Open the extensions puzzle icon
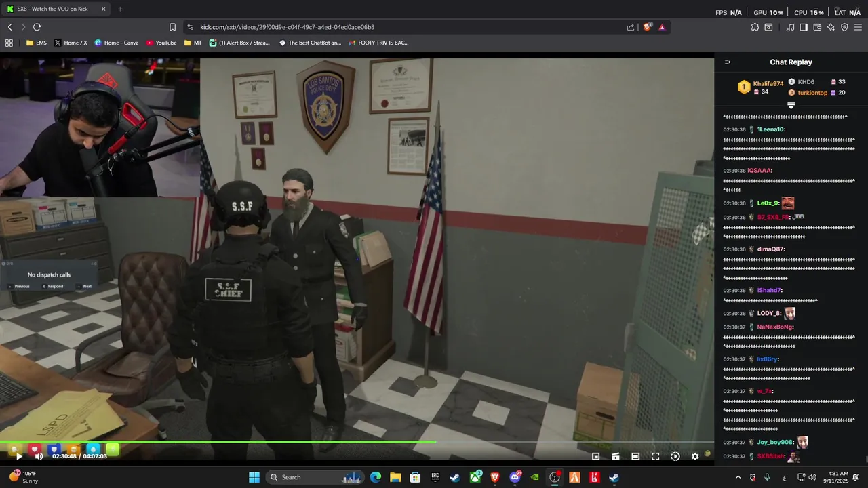The image size is (868, 488). pyautogui.click(x=755, y=27)
